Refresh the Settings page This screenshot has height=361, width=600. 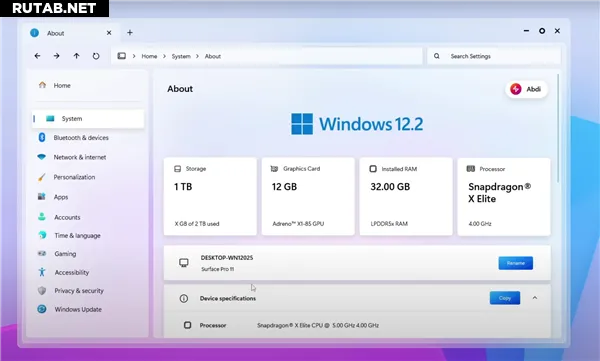coord(96,56)
